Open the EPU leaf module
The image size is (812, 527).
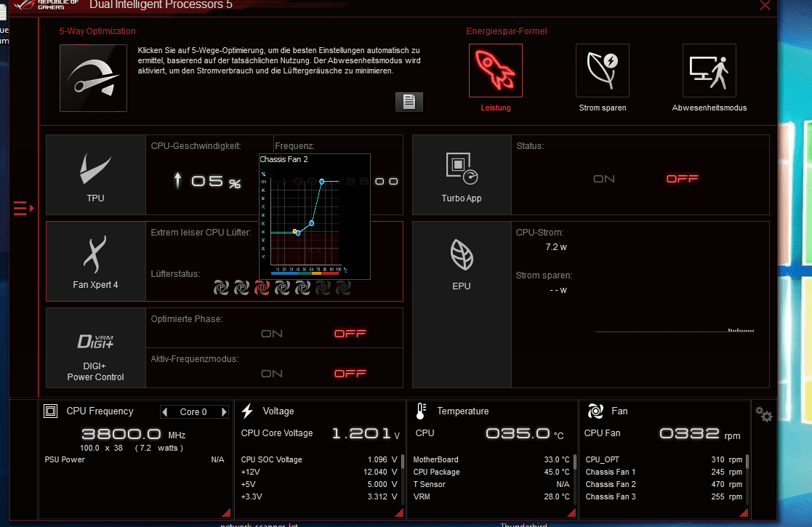462,305
